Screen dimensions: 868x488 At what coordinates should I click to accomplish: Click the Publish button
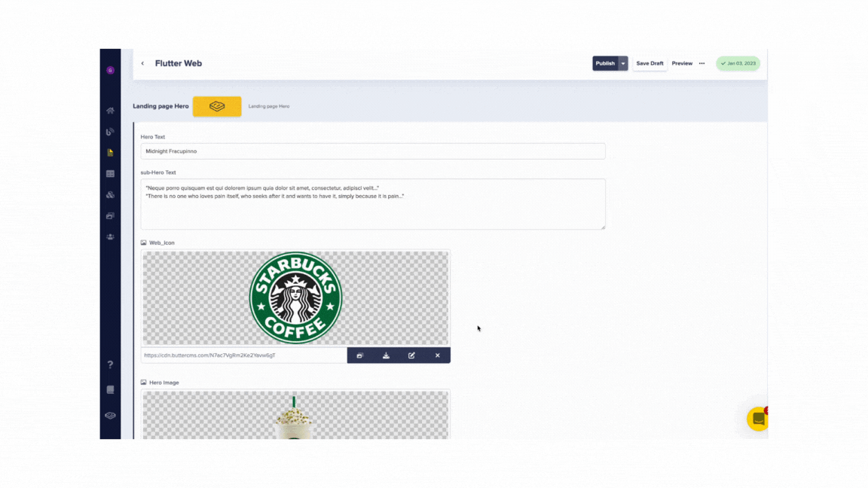pos(605,63)
